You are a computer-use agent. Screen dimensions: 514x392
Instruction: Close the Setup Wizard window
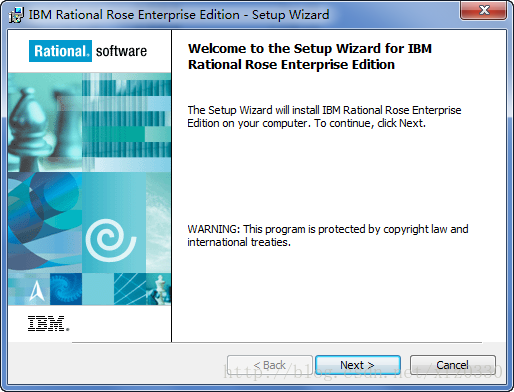pyautogui.click(x=484, y=10)
